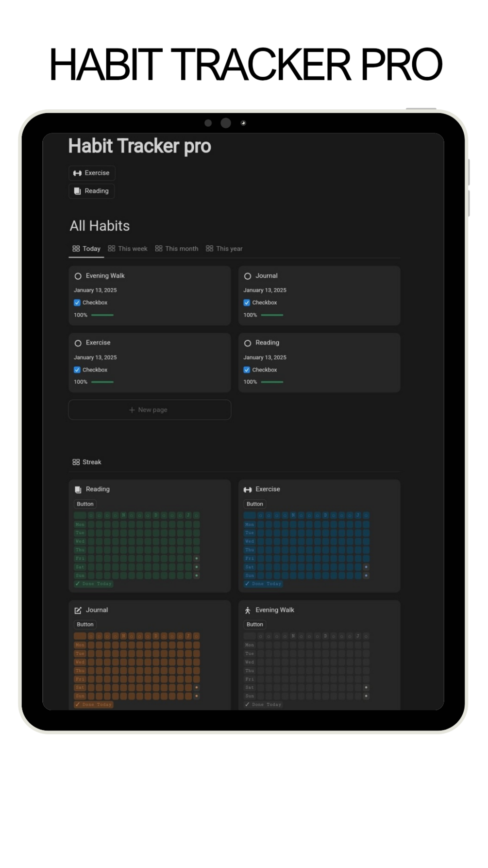Toggle the Reading checkbox in All Habits
The width and height of the screenshot is (488, 868).
coord(247,370)
